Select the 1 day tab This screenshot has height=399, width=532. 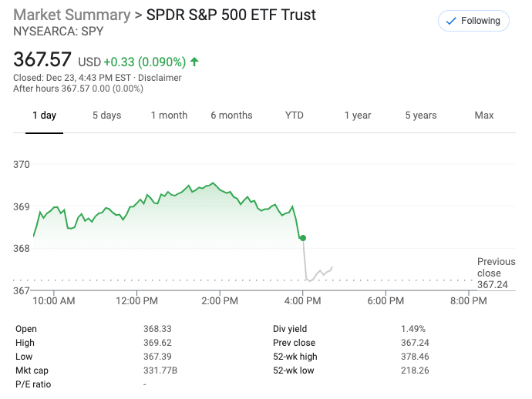[44, 116]
